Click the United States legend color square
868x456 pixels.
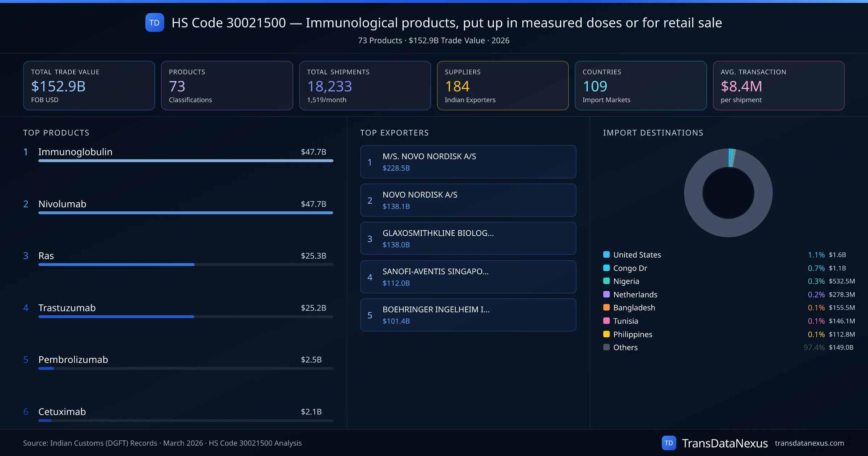coord(607,254)
